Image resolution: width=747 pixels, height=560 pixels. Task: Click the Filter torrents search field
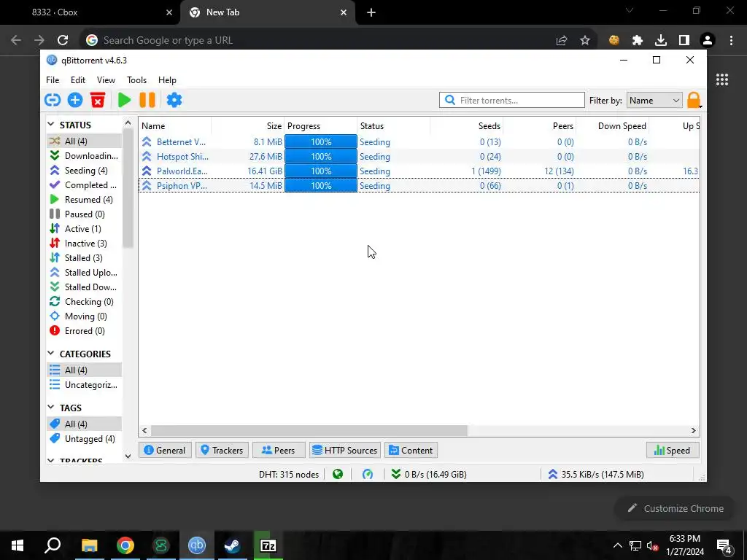coord(512,100)
